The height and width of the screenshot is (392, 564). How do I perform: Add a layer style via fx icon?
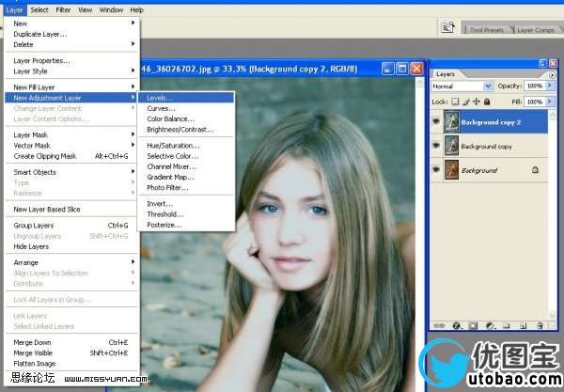click(457, 325)
